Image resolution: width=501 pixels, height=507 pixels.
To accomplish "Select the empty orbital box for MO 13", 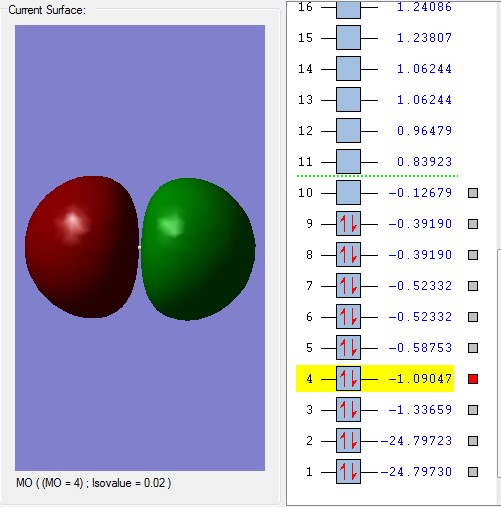I will (x=348, y=100).
